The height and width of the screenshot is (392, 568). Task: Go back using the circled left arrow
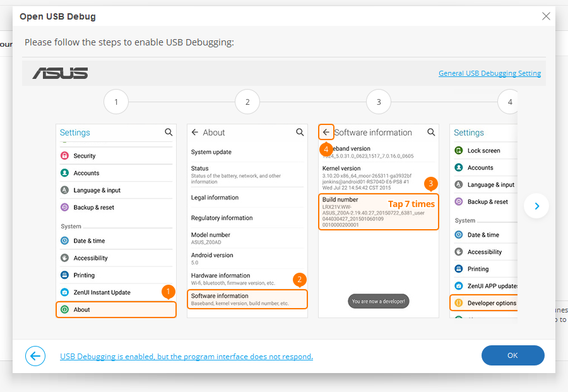(35, 356)
